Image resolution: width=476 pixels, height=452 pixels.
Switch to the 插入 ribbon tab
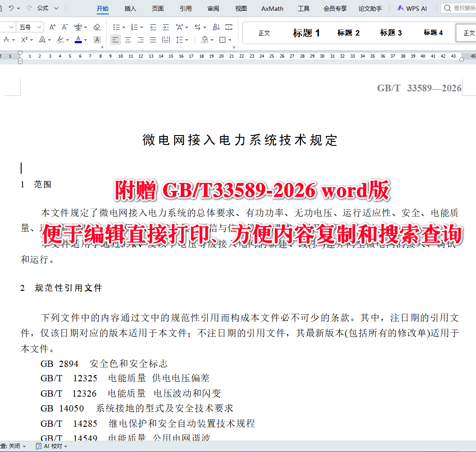click(130, 9)
